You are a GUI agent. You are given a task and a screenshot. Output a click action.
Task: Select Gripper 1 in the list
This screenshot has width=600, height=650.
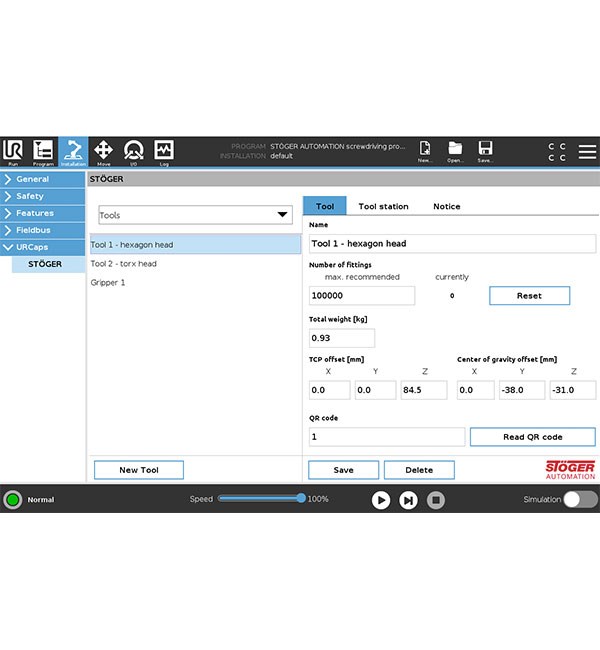195,283
